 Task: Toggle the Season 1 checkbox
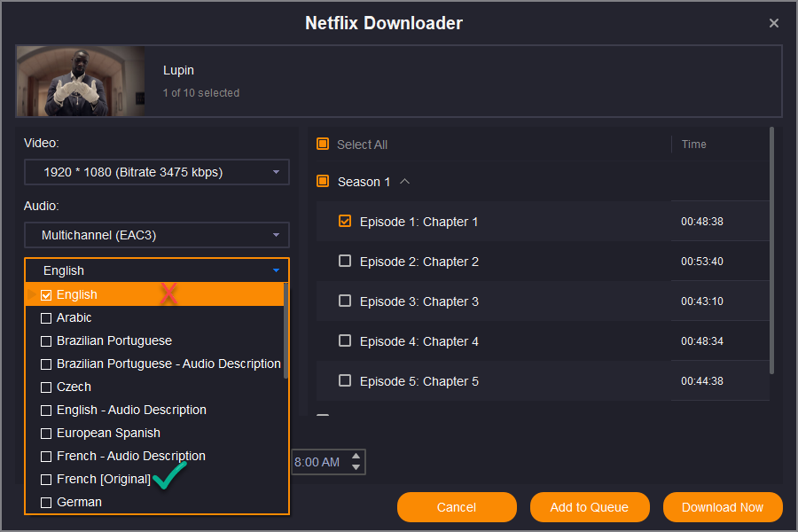click(323, 181)
